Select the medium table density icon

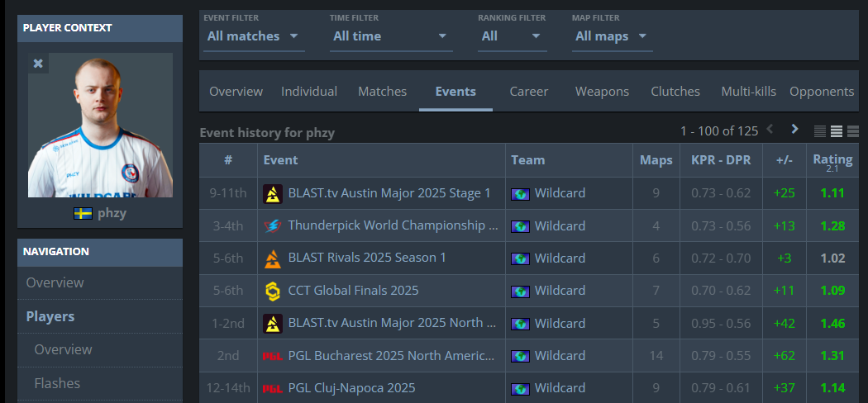pos(837,131)
